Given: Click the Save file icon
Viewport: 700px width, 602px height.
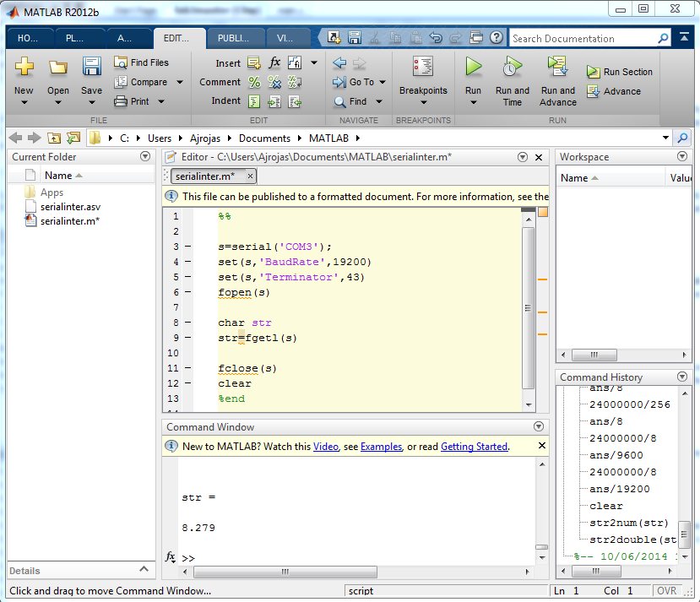Looking at the screenshot, I should pos(91,67).
